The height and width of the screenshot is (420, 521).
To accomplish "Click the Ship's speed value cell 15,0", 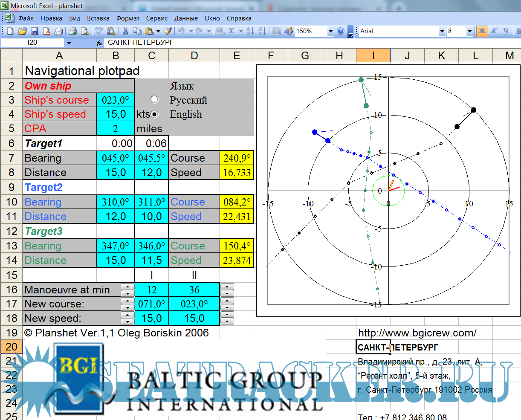I will pos(116,114).
